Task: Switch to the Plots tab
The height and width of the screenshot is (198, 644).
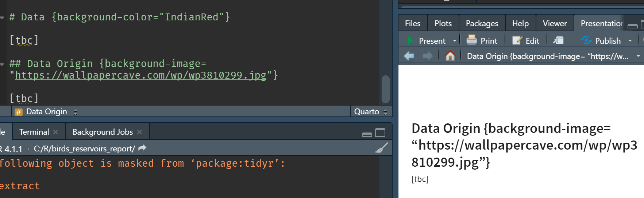Action: click(x=443, y=23)
